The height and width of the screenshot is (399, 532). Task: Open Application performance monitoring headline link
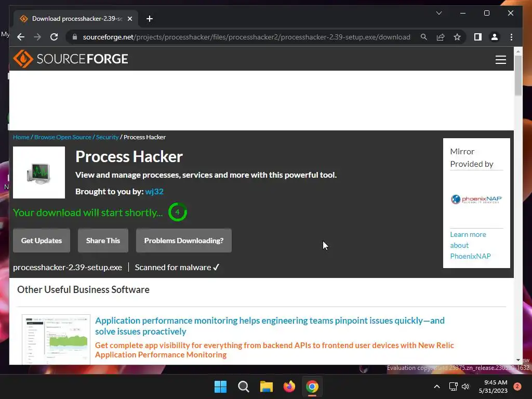[270, 326]
